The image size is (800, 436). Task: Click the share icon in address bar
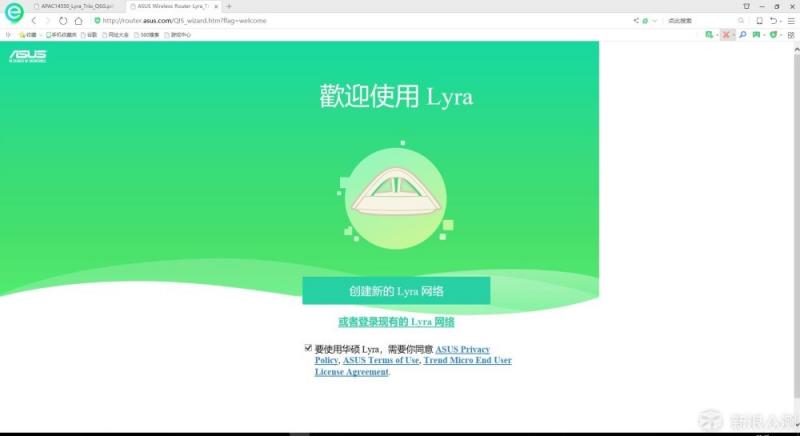tap(636, 21)
